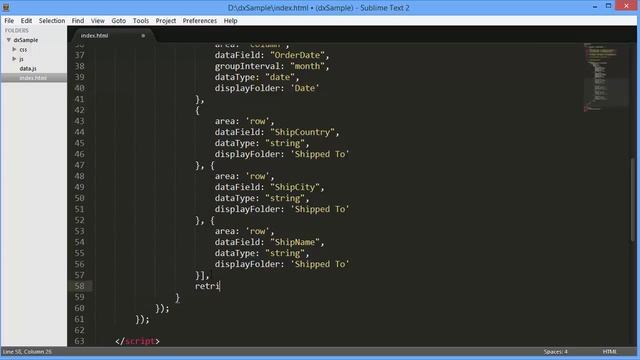The image size is (640, 360).
Task: Change syntax via HTML status label
Action: [x=609, y=352]
